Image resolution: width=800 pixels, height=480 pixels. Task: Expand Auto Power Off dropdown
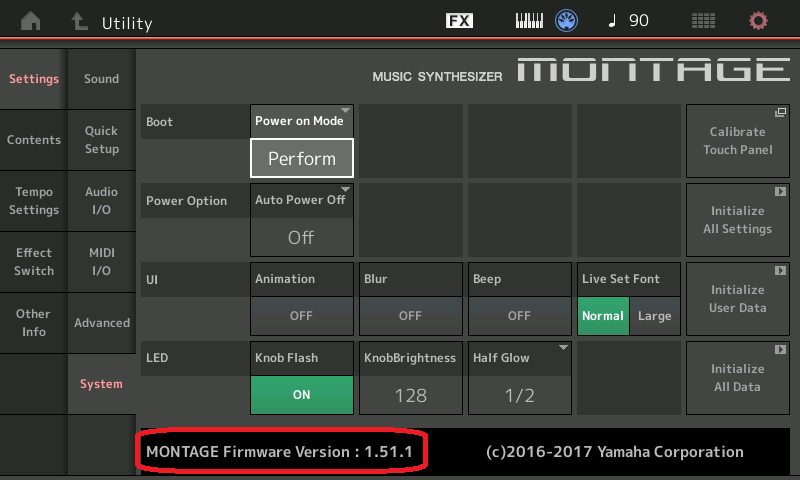[301, 237]
